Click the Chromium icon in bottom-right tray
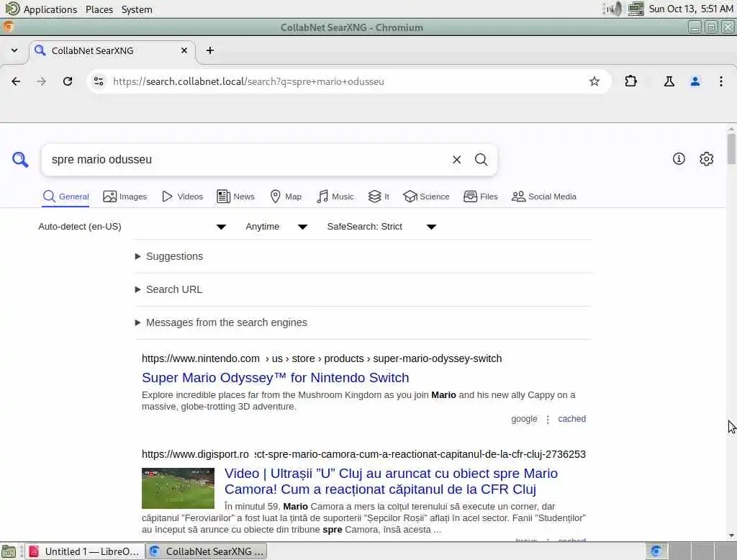Image resolution: width=737 pixels, height=560 pixels. pos(656,551)
